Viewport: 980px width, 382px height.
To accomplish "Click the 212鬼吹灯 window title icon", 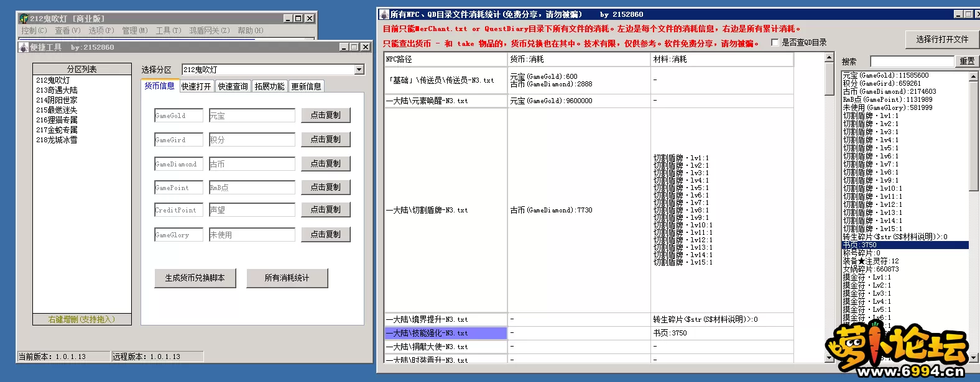I will pos(24,19).
